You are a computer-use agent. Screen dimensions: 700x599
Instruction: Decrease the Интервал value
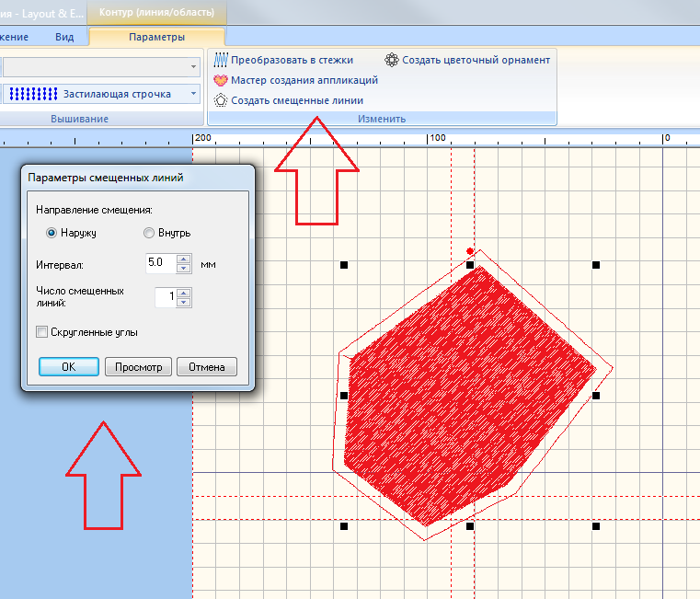pyautogui.click(x=184, y=268)
